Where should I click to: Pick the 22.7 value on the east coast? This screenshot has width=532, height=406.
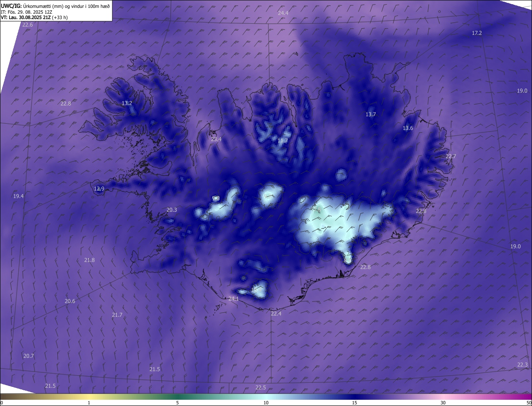[451, 156]
